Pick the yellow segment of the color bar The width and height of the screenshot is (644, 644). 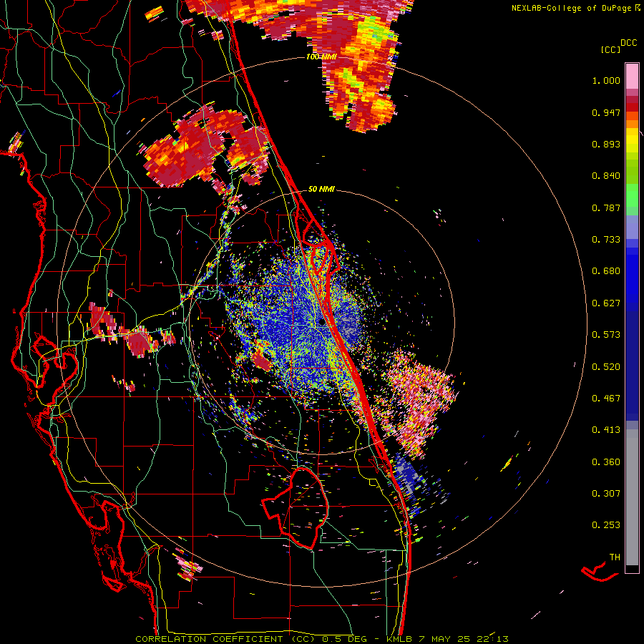(x=632, y=140)
